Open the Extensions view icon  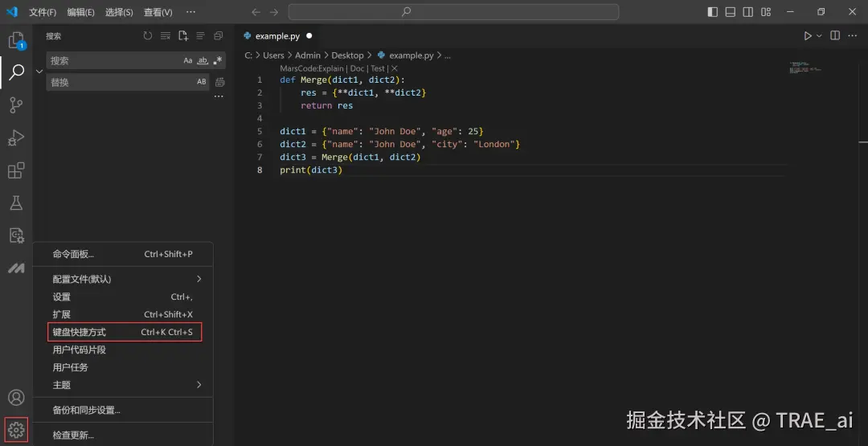(16, 170)
